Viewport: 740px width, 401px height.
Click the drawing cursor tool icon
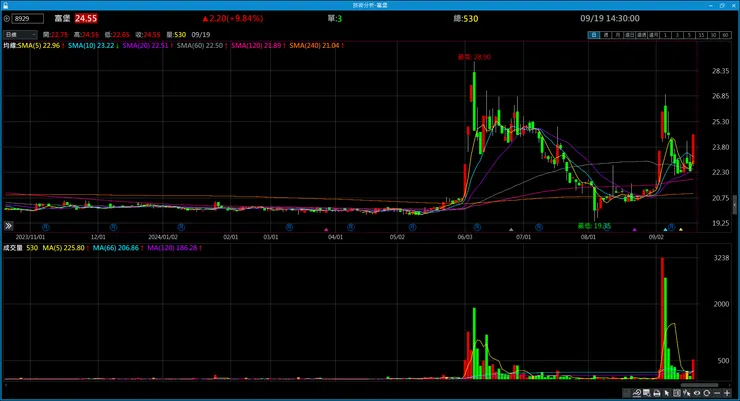[687, 393]
